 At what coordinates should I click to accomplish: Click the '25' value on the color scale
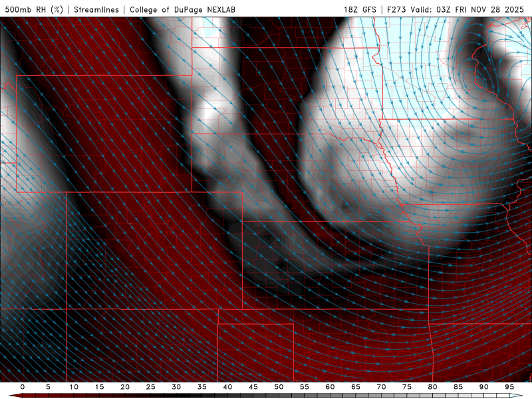tap(151, 387)
